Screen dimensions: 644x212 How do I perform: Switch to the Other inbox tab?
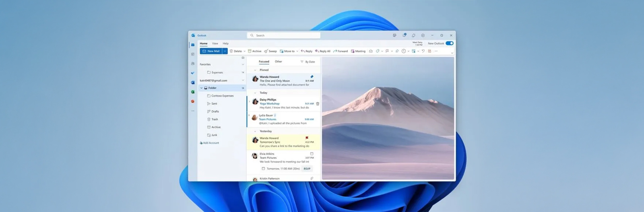click(278, 62)
